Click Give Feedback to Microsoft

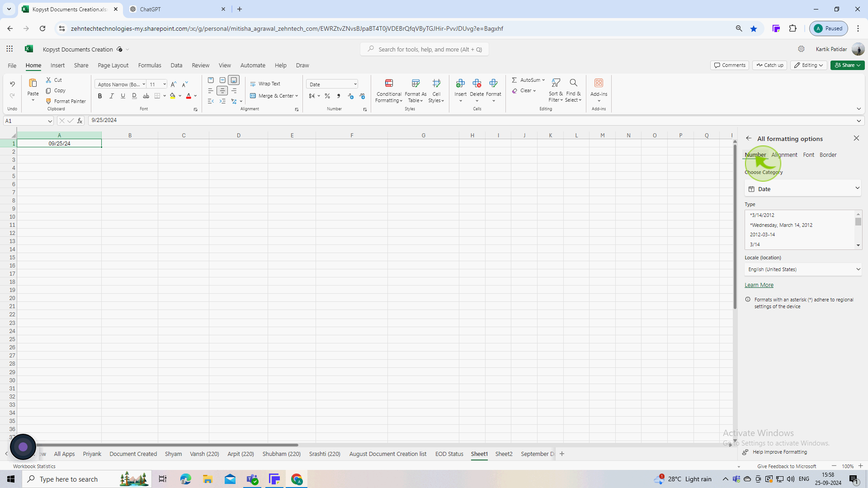pos(787,466)
